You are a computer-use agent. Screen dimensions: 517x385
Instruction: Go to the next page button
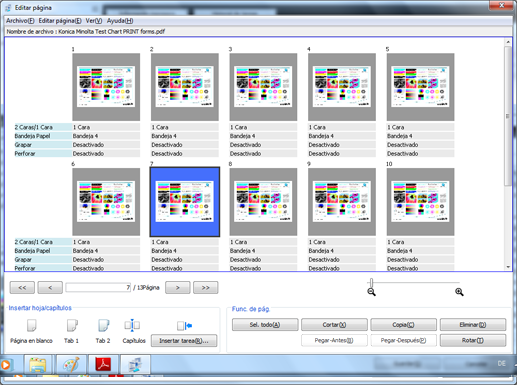point(178,288)
